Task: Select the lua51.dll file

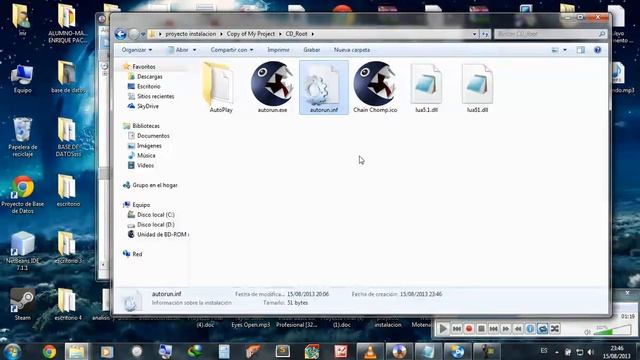Action: click(477, 88)
